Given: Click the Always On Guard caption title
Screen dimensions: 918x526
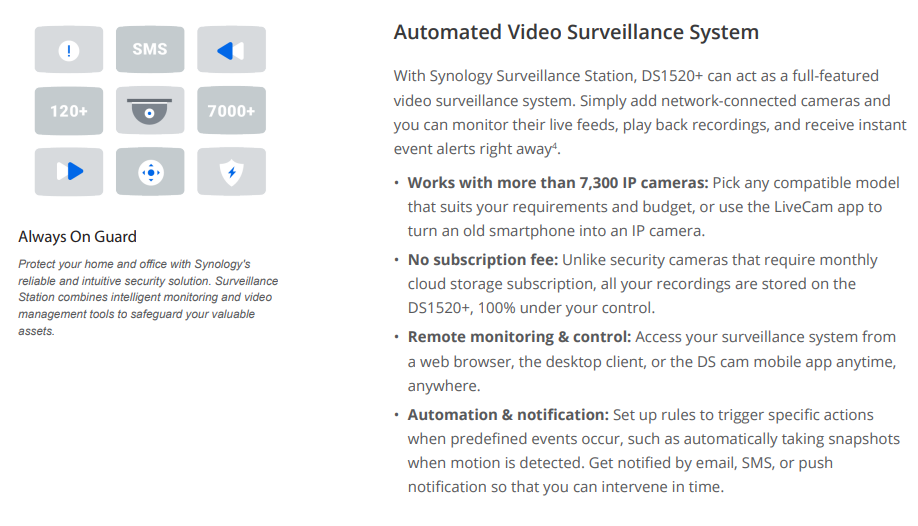Looking at the screenshot, I should click(77, 237).
